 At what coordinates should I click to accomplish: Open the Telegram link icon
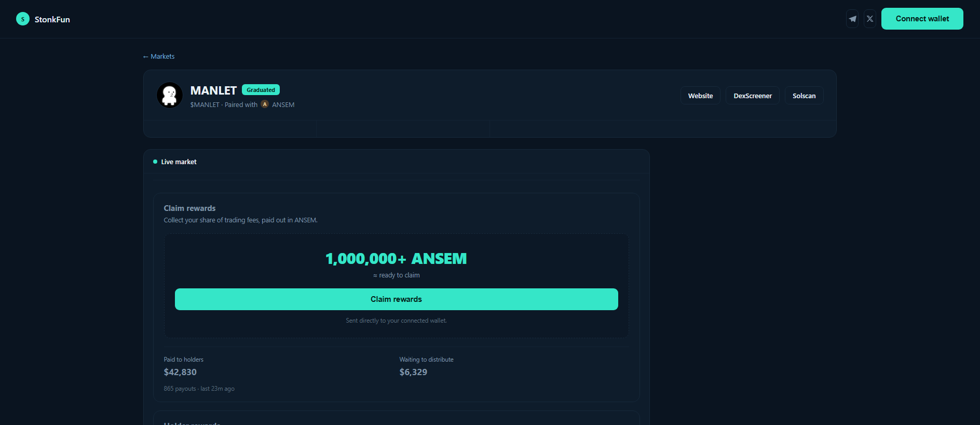coord(852,19)
